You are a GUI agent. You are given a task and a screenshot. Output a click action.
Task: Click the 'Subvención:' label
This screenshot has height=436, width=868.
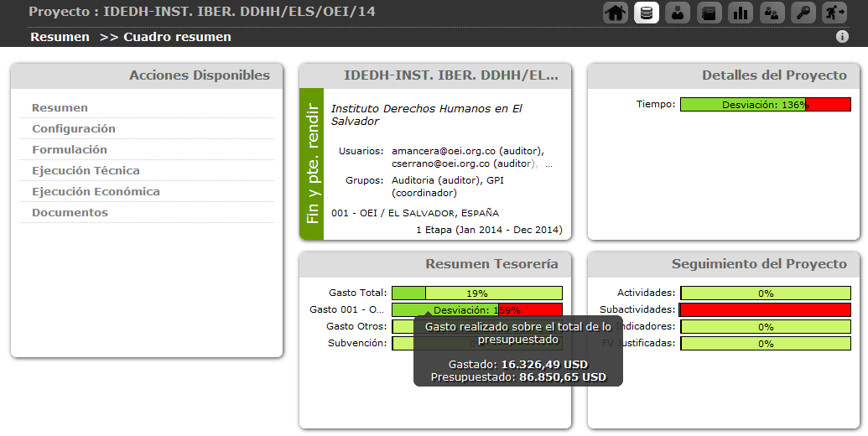click(357, 343)
